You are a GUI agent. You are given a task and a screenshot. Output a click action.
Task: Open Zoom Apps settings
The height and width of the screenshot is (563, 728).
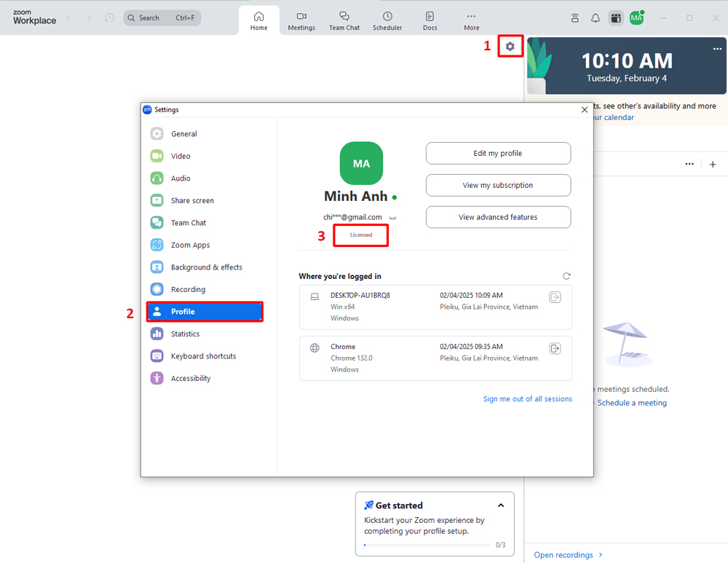coord(205,245)
